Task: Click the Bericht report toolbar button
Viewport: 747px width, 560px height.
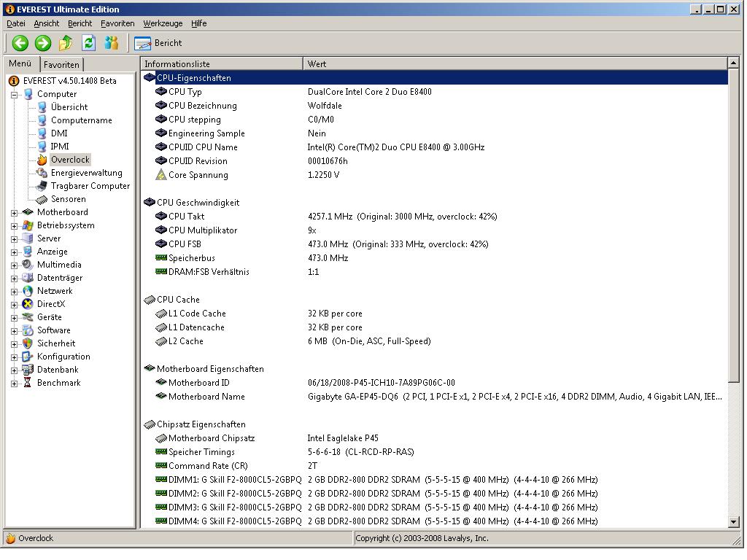Action: tap(158, 43)
